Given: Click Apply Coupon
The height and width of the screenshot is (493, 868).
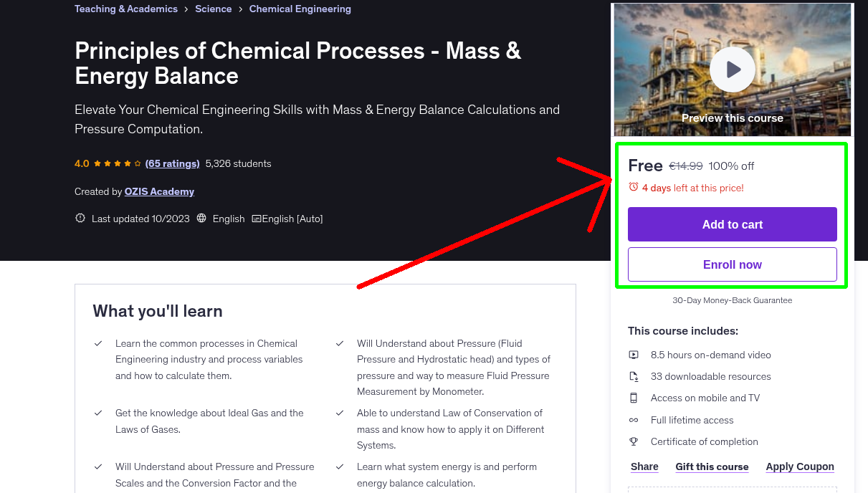Looking at the screenshot, I should click(x=799, y=466).
